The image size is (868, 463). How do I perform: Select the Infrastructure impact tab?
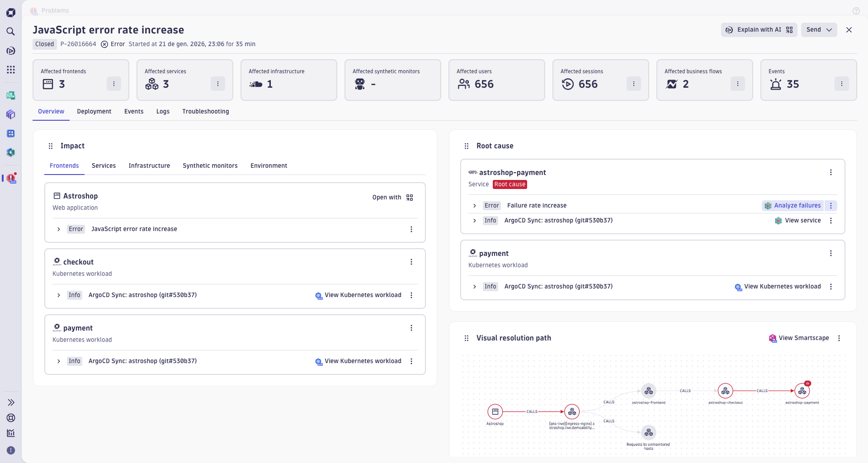(x=149, y=166)
